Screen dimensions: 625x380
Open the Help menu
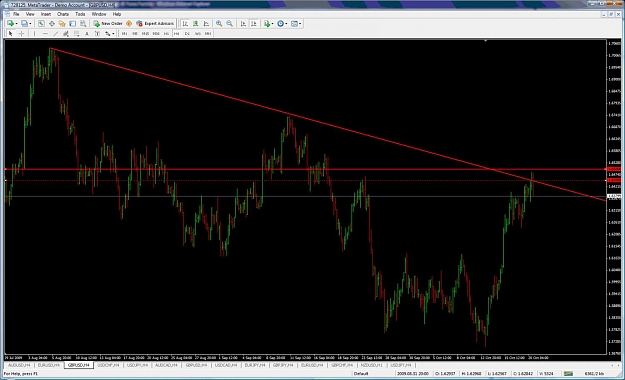pos(117,14)
